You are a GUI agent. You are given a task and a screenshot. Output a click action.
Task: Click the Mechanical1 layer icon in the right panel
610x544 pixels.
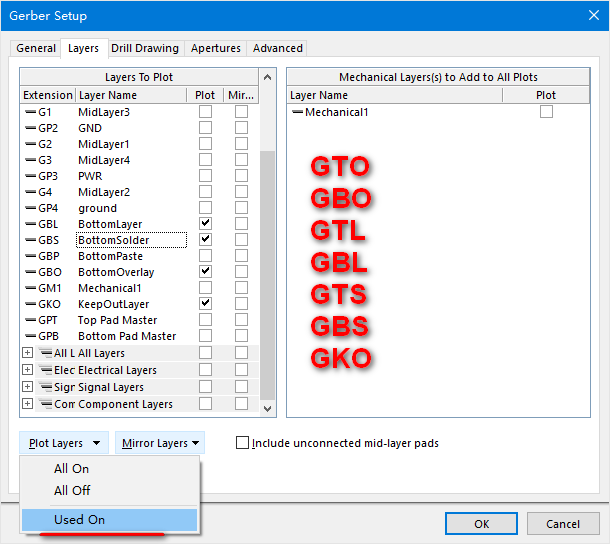click(297, 112)
